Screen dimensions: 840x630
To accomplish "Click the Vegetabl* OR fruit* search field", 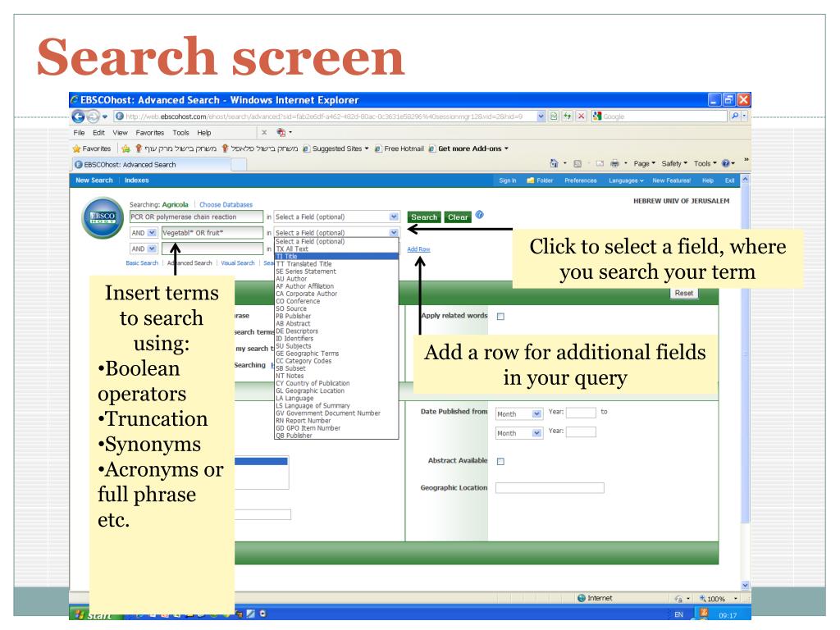I will tap(212, 233).
